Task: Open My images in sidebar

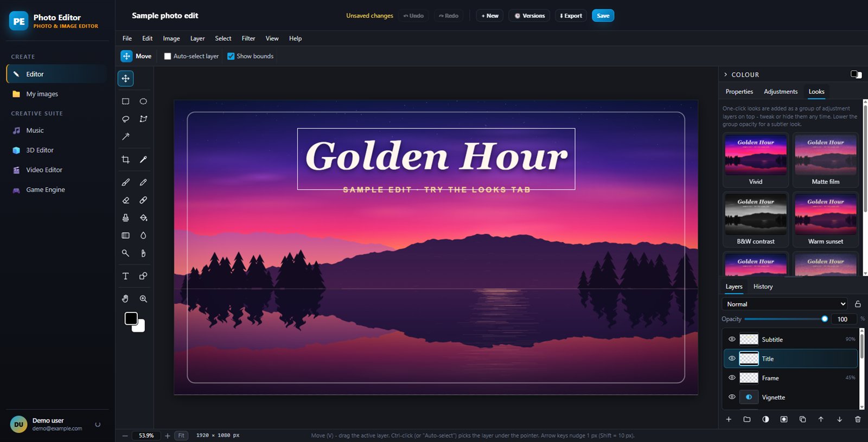Action: coord(57,94)
